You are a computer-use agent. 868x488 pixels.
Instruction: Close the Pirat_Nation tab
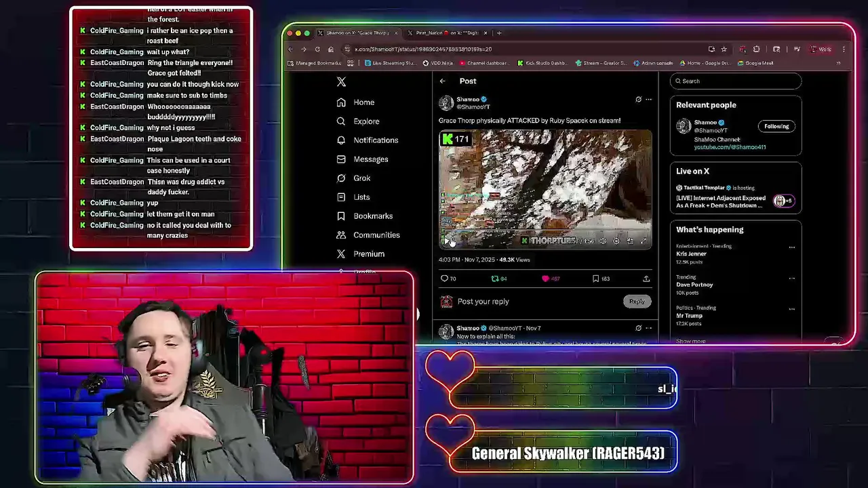tap(486, 33)
